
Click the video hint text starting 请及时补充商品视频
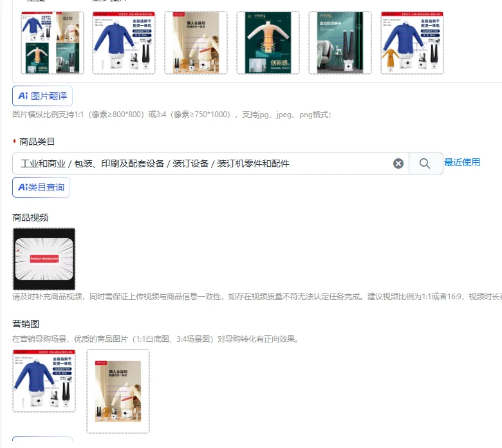click(257, 297)
